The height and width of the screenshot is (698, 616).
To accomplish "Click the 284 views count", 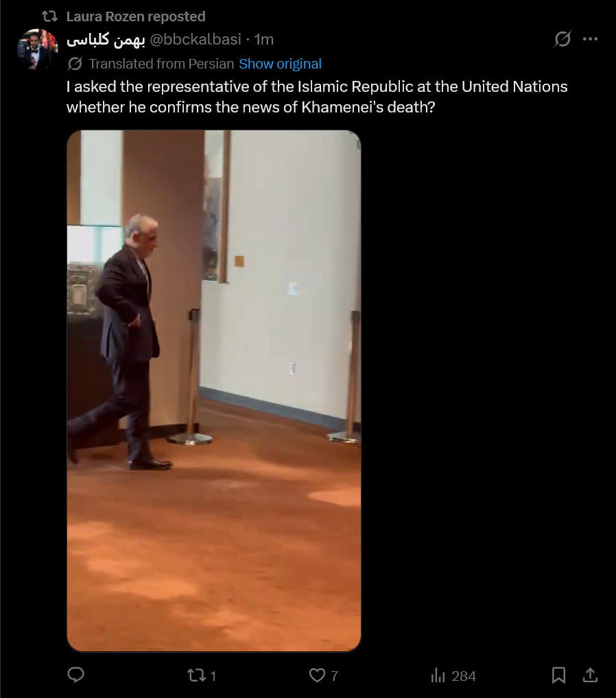I will coord(464,676).
